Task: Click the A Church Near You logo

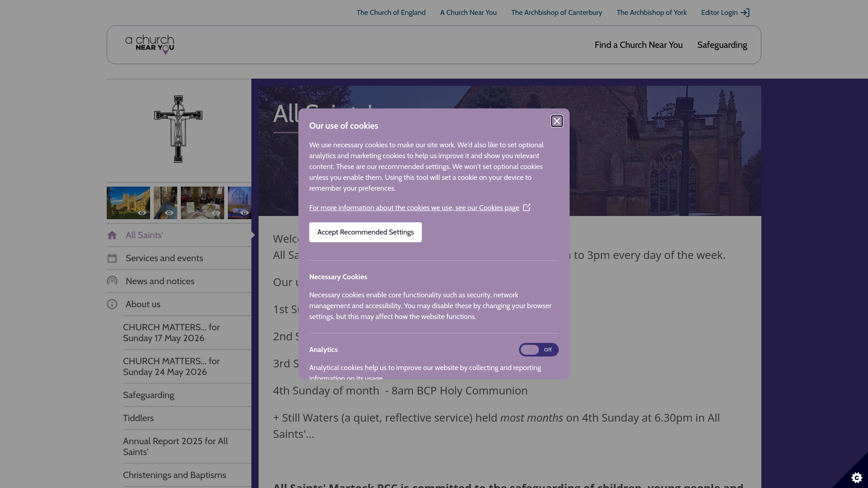Action: (150, 45)
